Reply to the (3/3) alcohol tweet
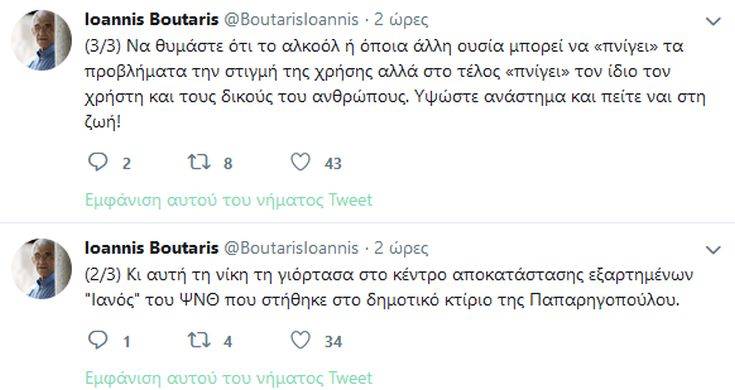The image size is (735, 390). pos(98,162)
